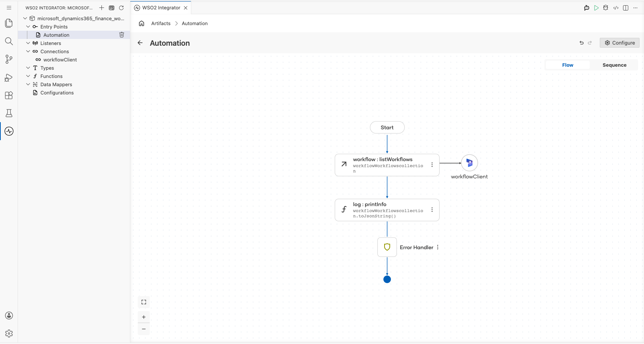Delete the Automation entry with trash icon
The height and width of the screenshot is (344, 644).
pyautogui.click(x=122, y=35)
